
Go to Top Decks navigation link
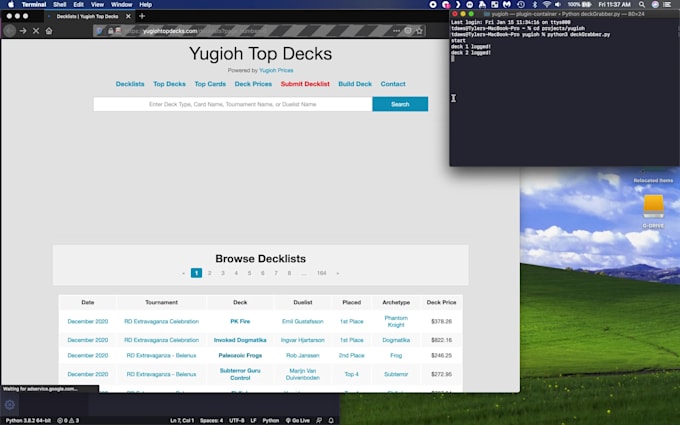tap(170, 84)
